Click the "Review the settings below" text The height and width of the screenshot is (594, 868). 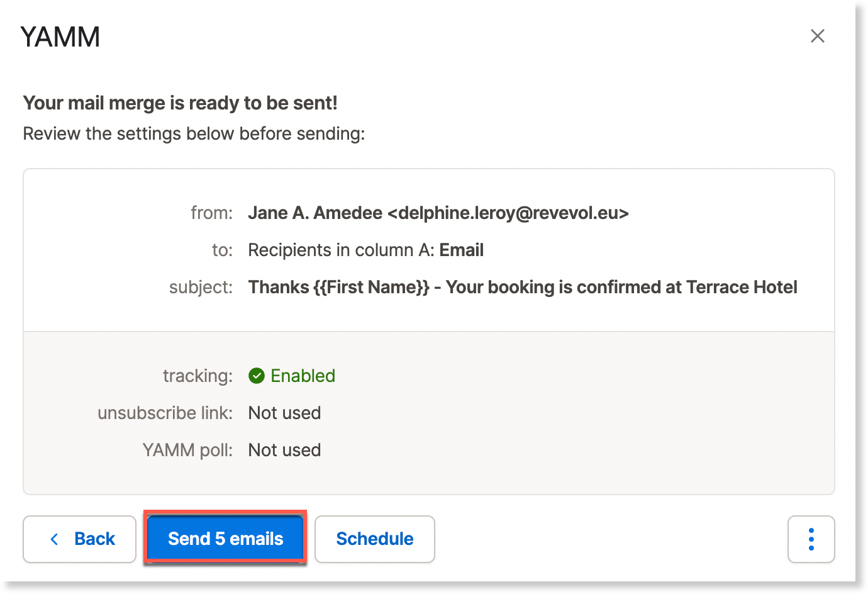[x=194, y=134]
